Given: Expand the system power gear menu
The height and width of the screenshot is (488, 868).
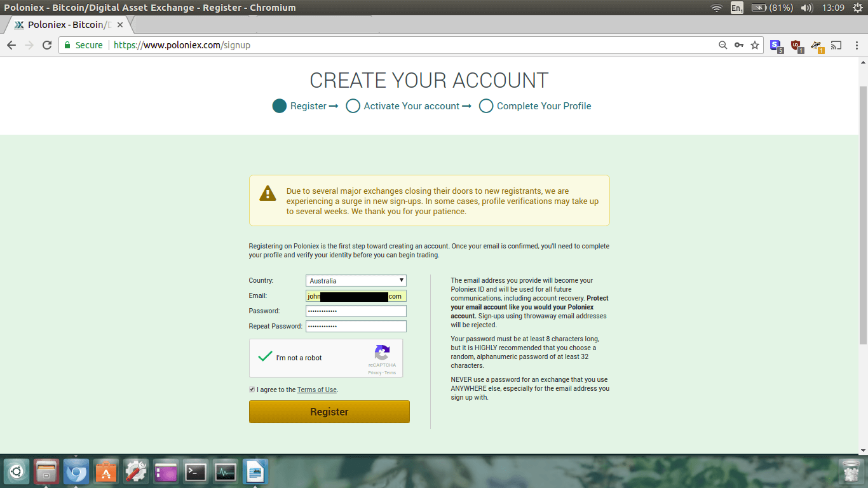Looking at the screenshot, I should [857, 8].
